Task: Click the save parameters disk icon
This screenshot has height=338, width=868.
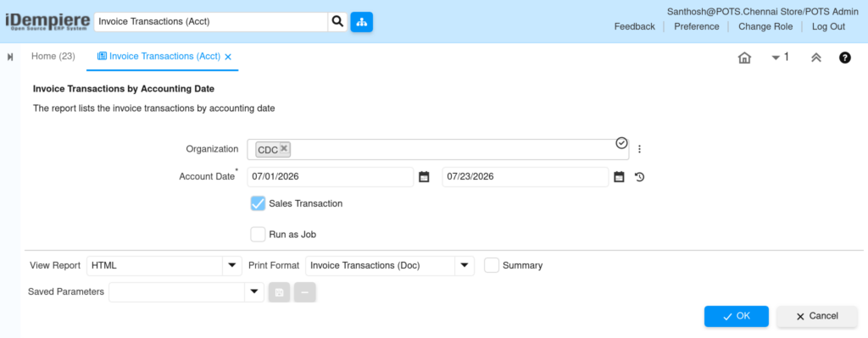Action: coord(279,292)
